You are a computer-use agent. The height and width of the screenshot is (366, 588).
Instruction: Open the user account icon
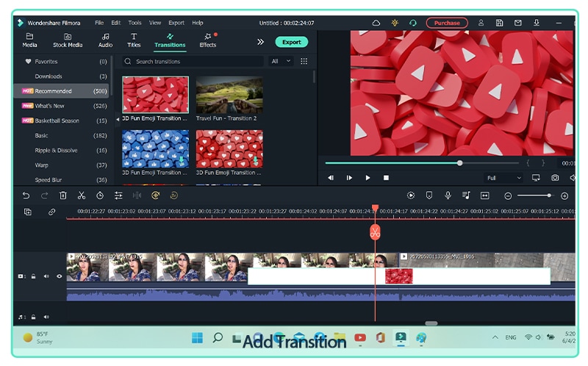(x=481, y=23)
